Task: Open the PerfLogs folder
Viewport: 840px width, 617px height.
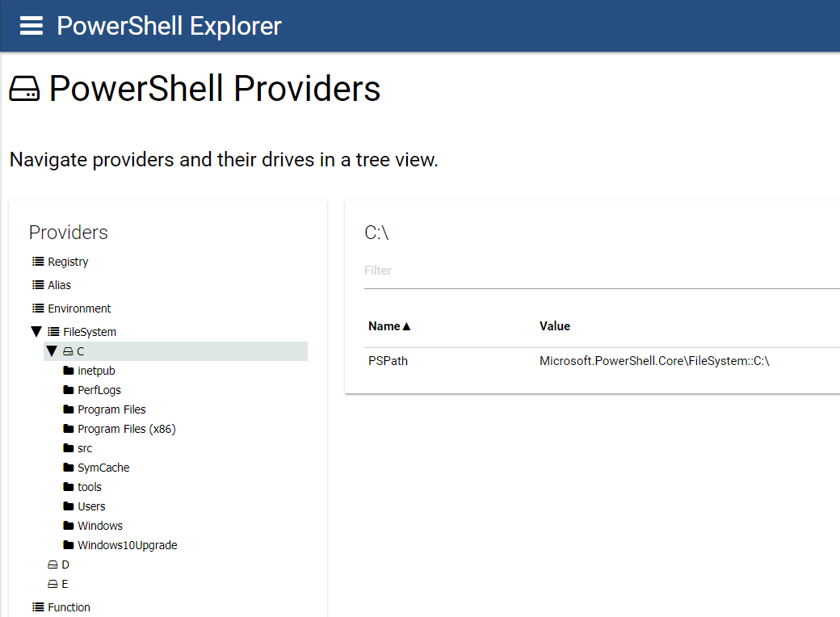Action: pyautogui.click(x=99, y=390)
